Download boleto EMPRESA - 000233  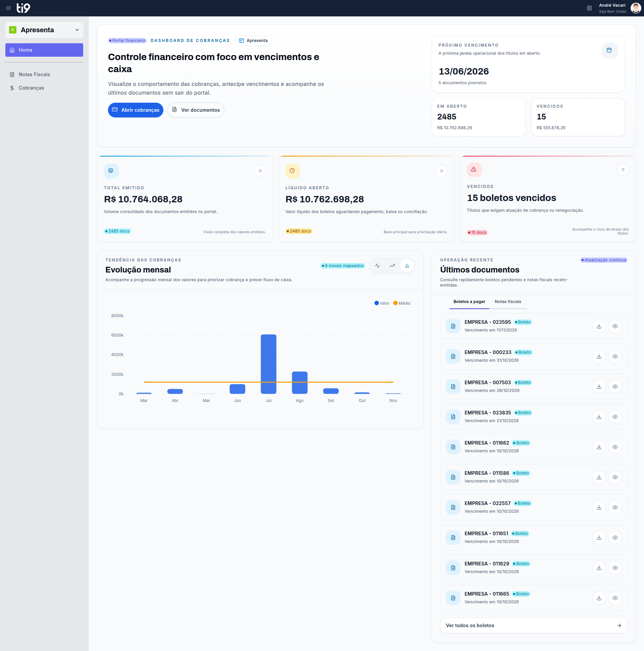pyautogui.click(x=599, y=356)
